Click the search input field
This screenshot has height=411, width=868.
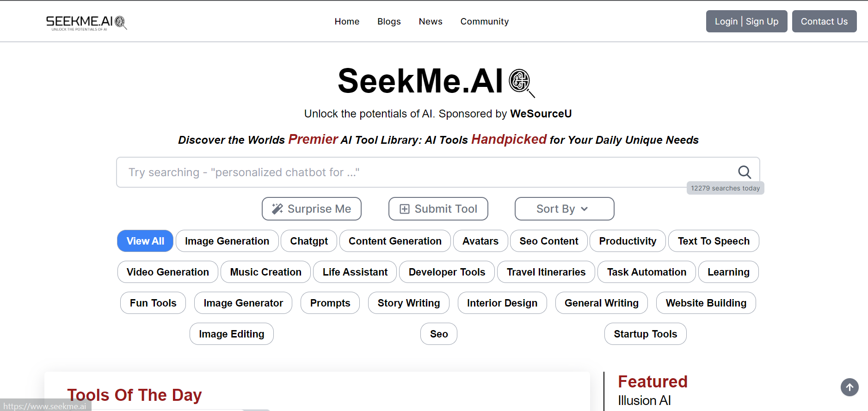click(x=416, y=172)
